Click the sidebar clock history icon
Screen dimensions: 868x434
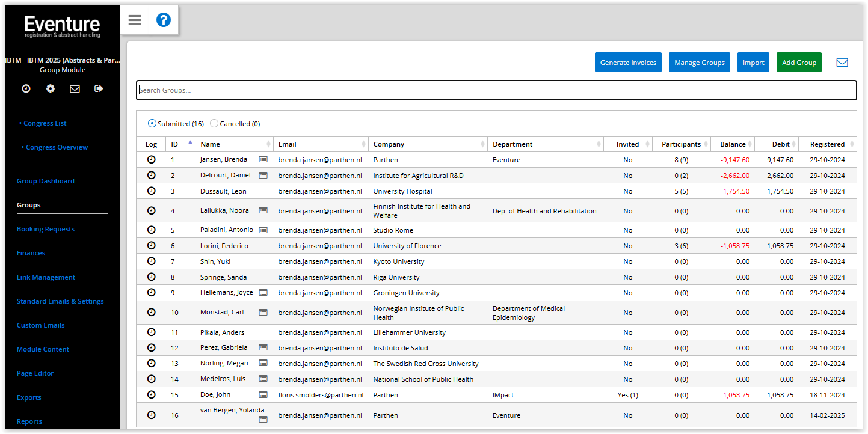[x=26, y=88]
